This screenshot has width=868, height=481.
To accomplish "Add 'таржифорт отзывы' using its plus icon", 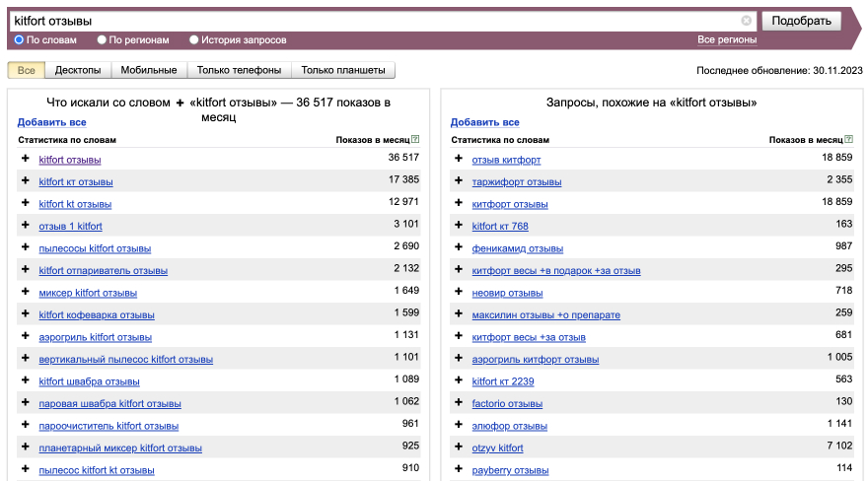I will coord(459,180).
